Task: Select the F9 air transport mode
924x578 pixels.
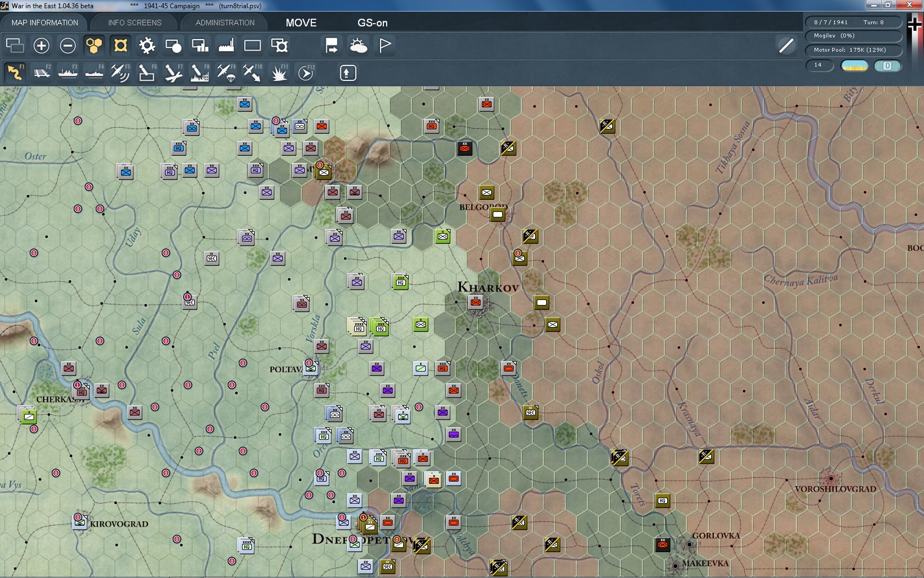Action: click(x=226, y=72)
